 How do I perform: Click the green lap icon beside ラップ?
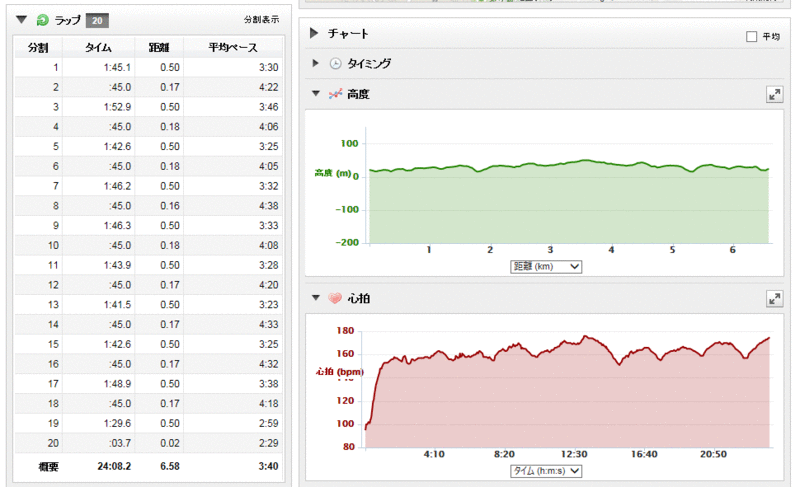pos(41,20)
